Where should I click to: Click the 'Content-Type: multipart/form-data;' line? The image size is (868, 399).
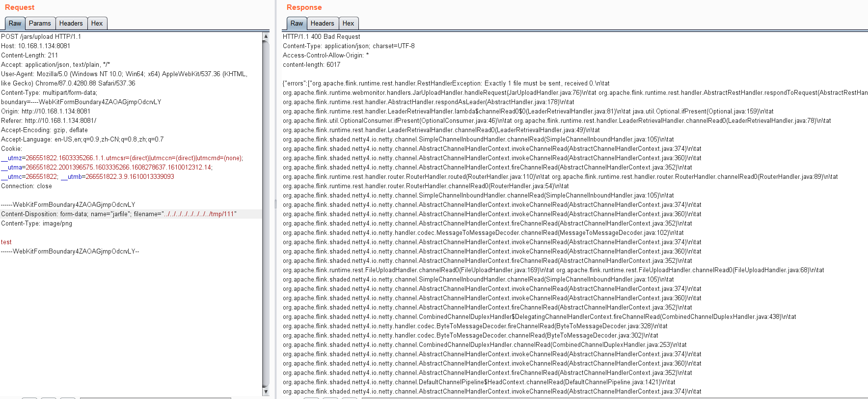[x=49, y=92]
